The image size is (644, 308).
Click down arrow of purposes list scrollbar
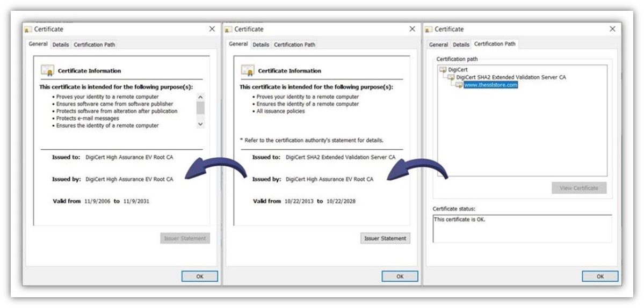200,124
